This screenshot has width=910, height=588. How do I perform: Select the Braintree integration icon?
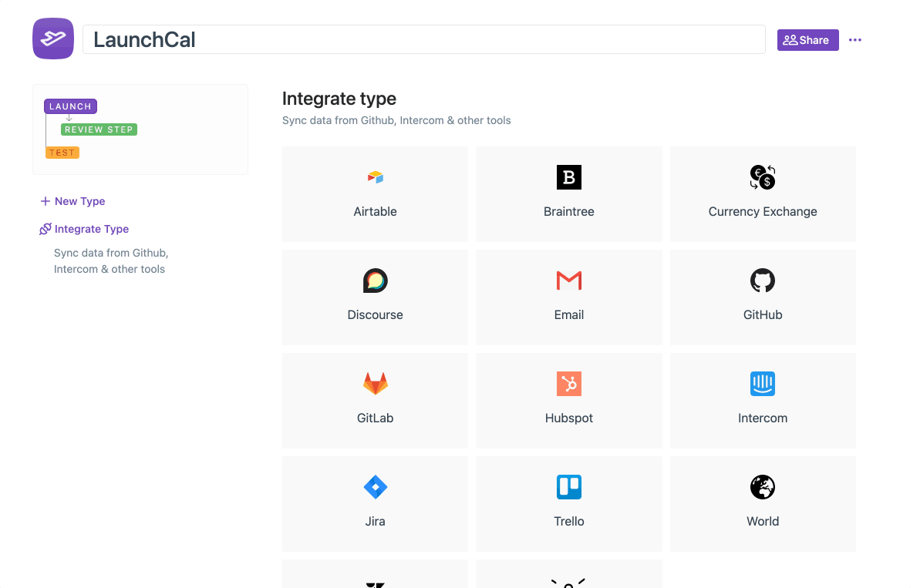point(568,177)
